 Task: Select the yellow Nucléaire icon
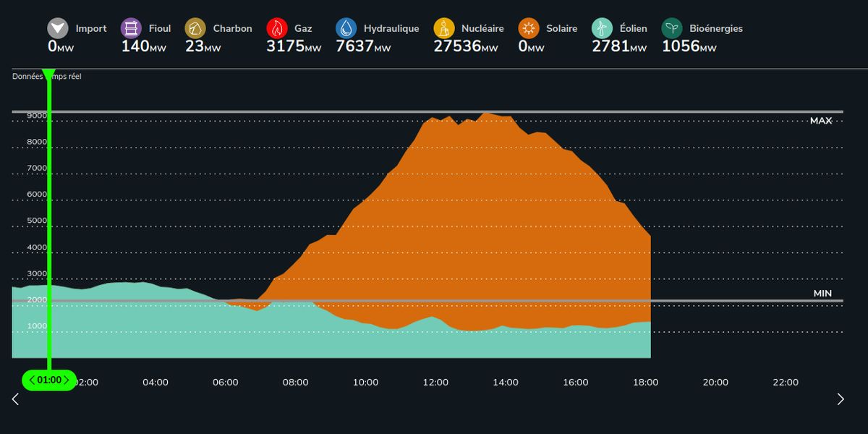[x=444, y=29]
